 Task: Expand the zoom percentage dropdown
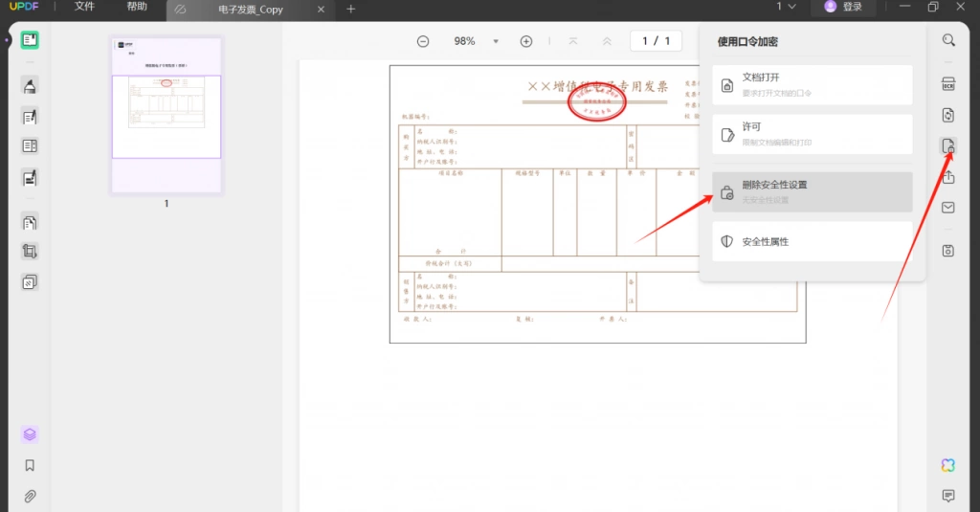496,41
